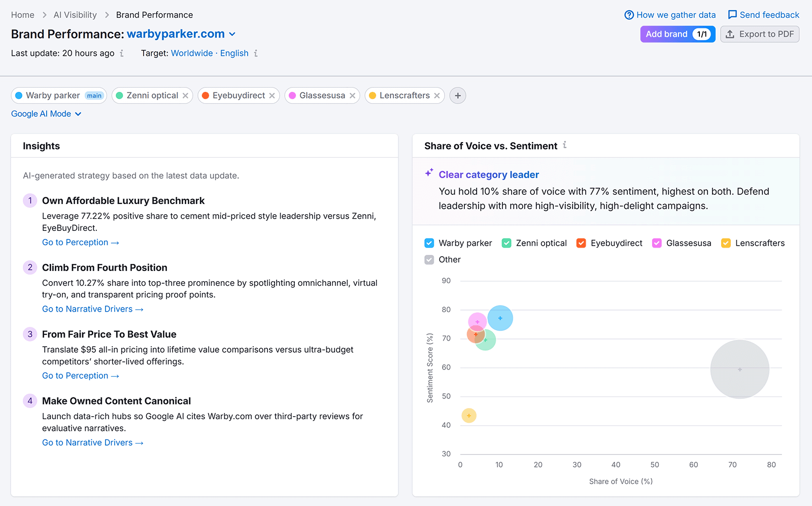This screenshot has width=812, height=506.
Task: Remove the Zenni optical chip via its X icon
Action: pyautogui.click(x=186, y=95)
